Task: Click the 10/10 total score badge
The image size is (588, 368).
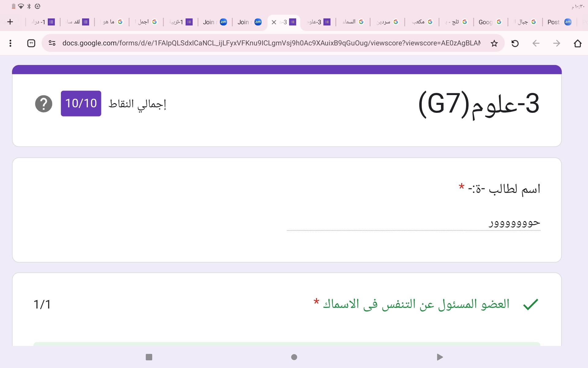Action: coord(81,103)
